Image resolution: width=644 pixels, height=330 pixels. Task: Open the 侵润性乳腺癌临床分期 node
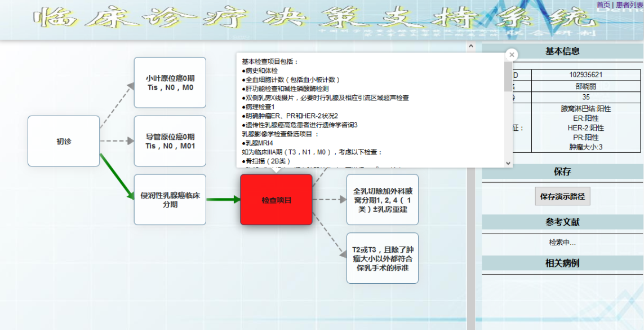click(x=170, y=200)
